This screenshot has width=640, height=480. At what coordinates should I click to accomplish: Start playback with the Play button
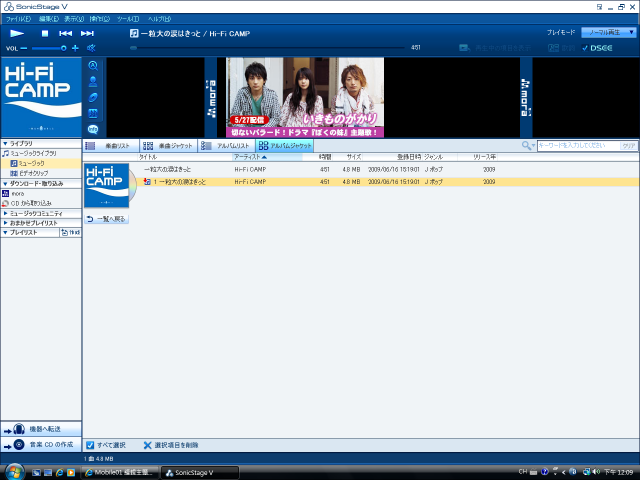click(x=17, y=33)
